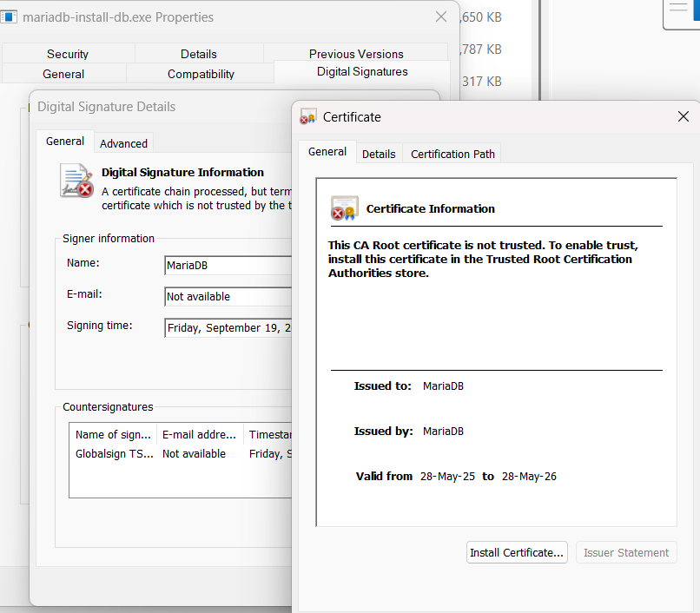Screen dimensions: 700x613
Task: Click the untrusted certificate icon in Certificate Information
Action: pos(344,208)
